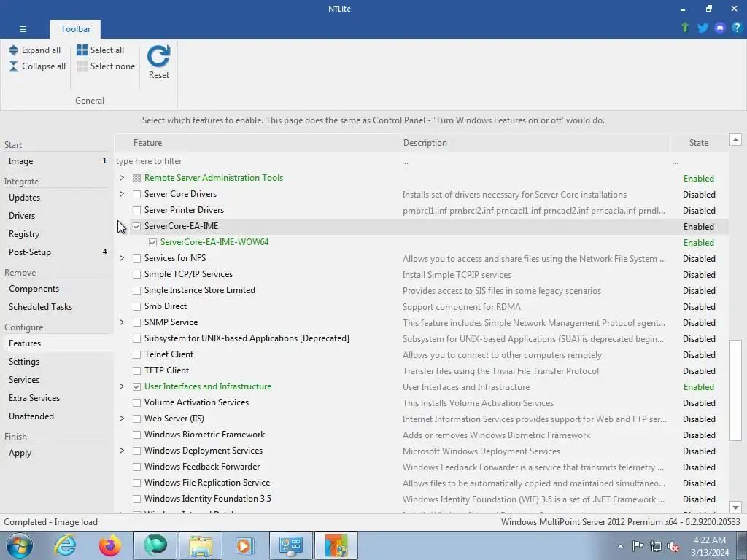Open the Components page in sidebar
The width and height of the screenshot is (747, 560).
(57, 289)
